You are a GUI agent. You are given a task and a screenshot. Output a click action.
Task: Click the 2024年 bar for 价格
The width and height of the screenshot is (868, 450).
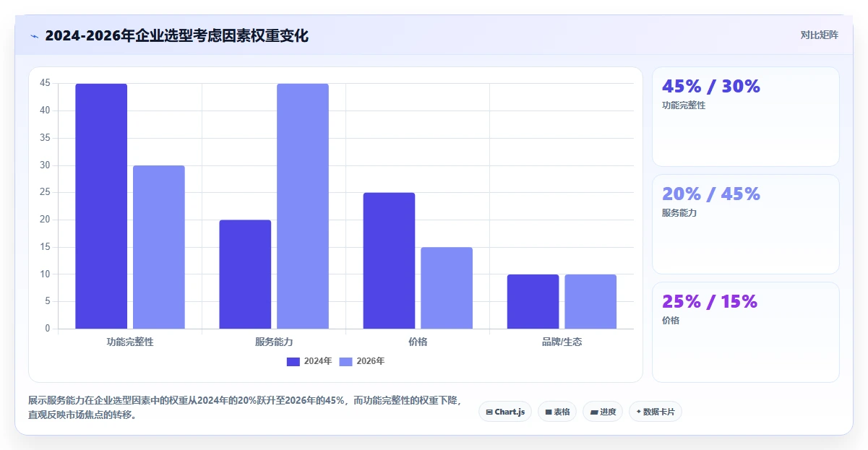389,261
